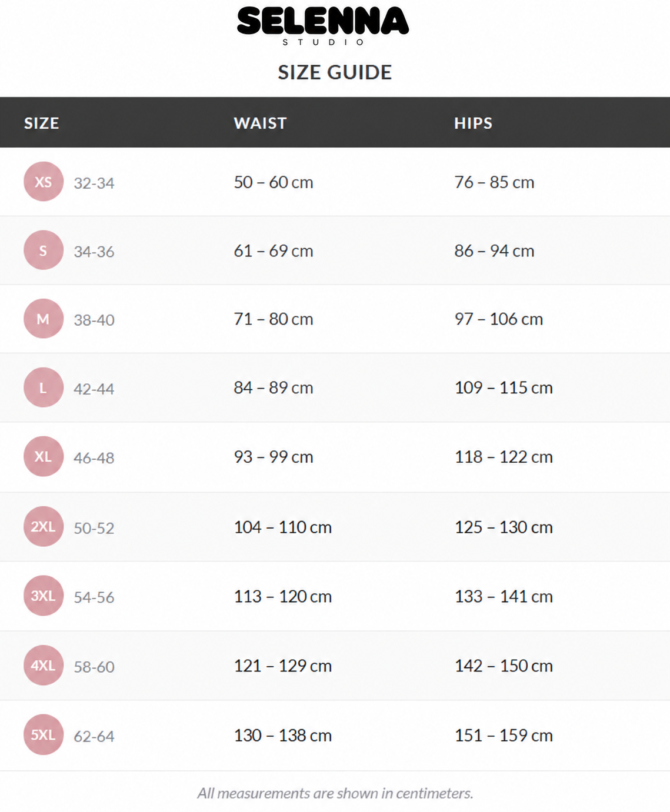Screen dimensions: 670x812
Task: Choose the M size circle
Action: click(x=44, y=319)
